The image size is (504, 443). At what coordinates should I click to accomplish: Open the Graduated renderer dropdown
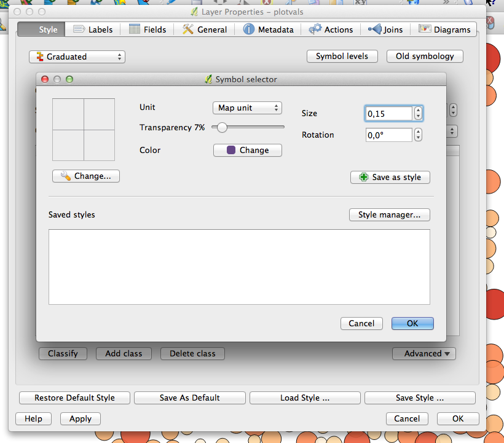coord(77,57)
